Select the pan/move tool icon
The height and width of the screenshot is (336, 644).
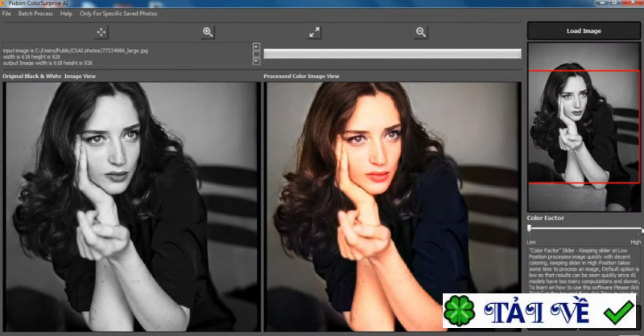(101, 32)
